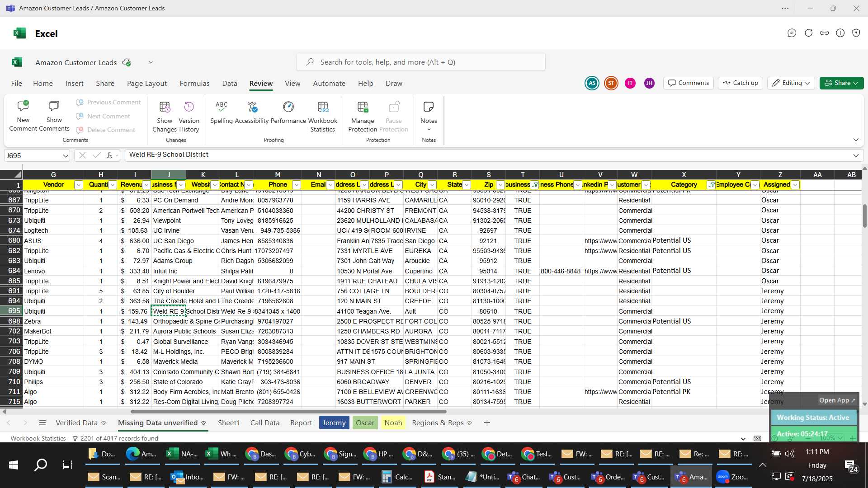Click Open App link
Image resolution: width=868 pixels, height=488 pixels.
coord(837,400)
